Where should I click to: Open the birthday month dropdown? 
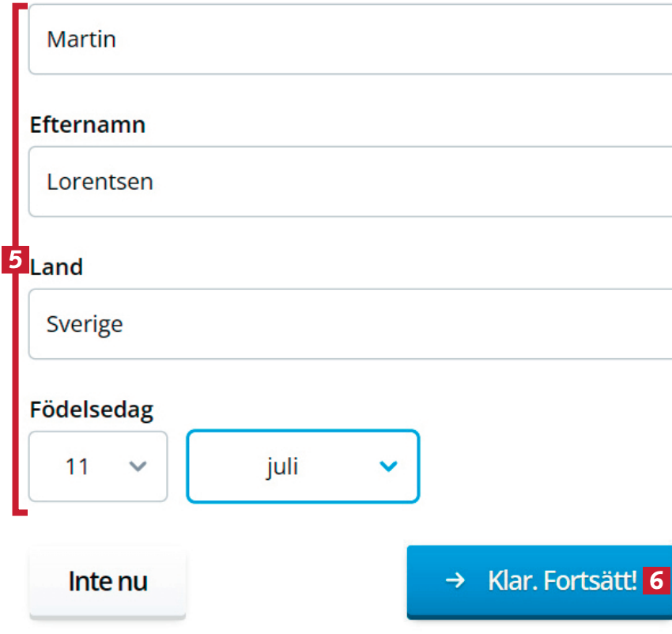click(x=303, y=466)
